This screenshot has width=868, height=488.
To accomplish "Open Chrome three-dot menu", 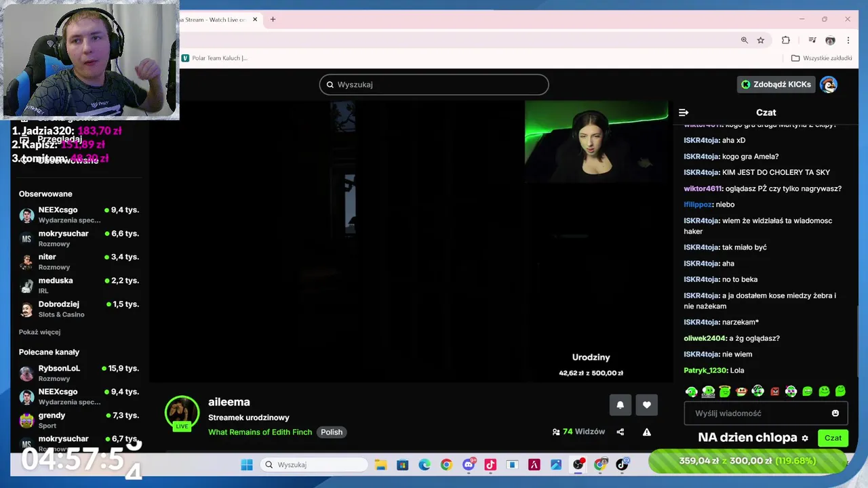I will click(848, 41).
